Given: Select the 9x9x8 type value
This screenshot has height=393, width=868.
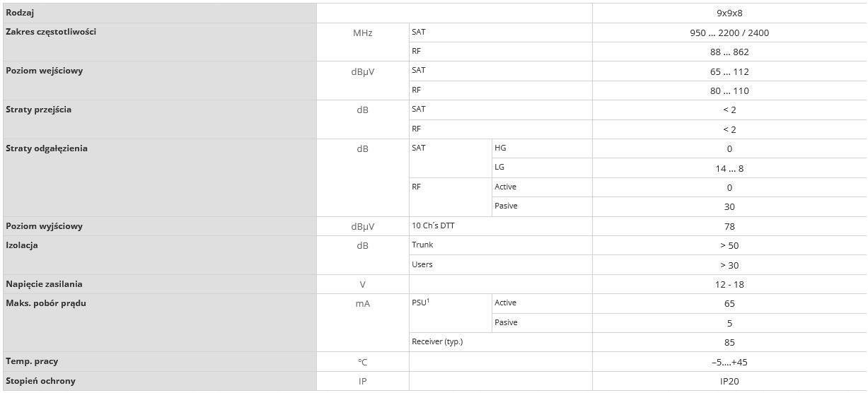Looking at the screenshot, I should pyautogui.click(x=729, y=13).
